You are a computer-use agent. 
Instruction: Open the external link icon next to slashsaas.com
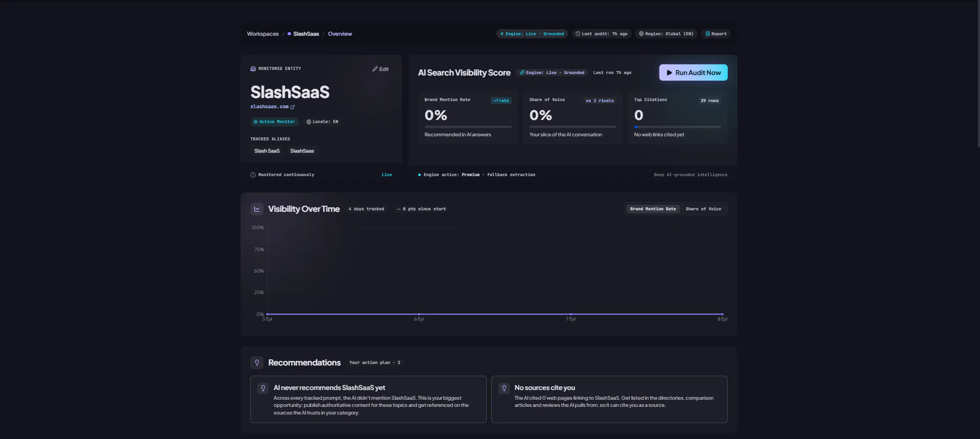click(x=293, y=107)
